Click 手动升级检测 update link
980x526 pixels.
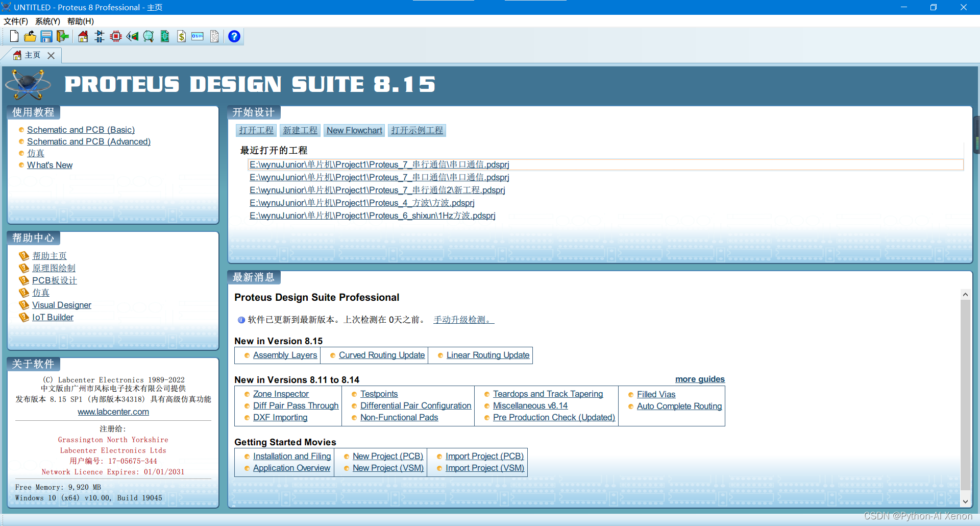click(464, 320)
